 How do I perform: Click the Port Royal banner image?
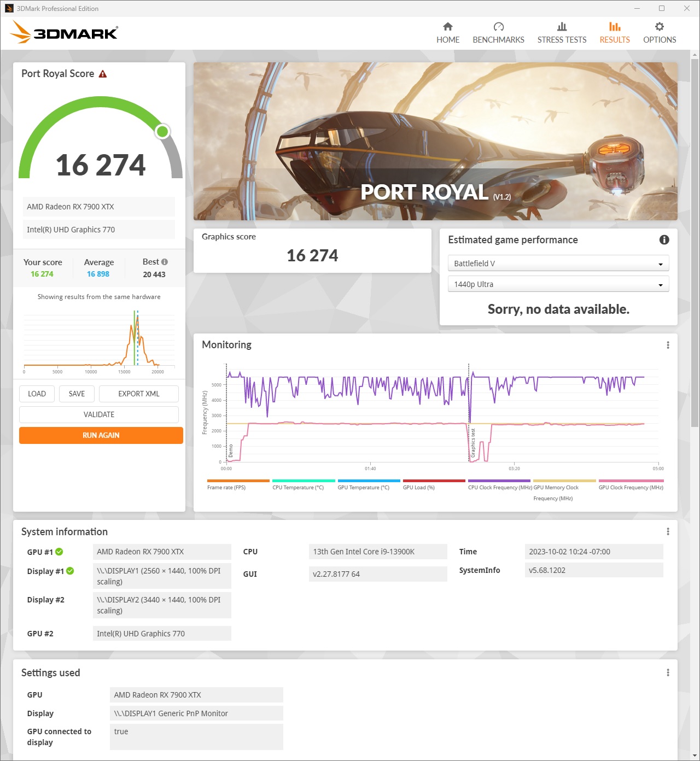[x=435, y=141]
